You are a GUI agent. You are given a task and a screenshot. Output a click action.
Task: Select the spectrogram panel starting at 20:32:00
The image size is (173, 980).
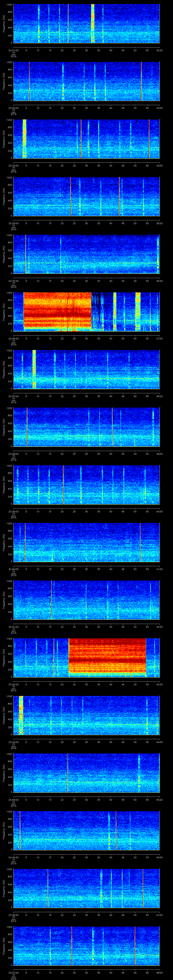pos(86,81)
